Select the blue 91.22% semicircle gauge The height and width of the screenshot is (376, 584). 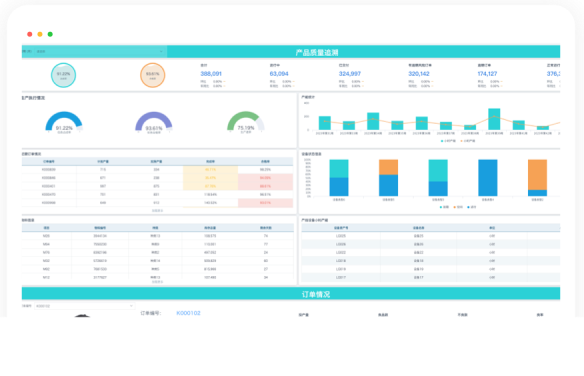point(64,121)
